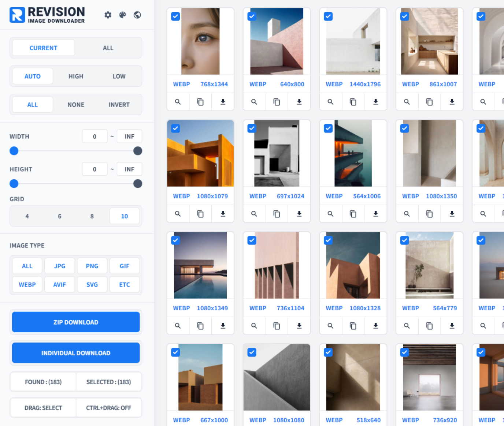The width and height of the screenshot is (504, 426).
Task: Preview the 768x1344 WEBP with the magnifier icon
Action: tap(178, 102)
